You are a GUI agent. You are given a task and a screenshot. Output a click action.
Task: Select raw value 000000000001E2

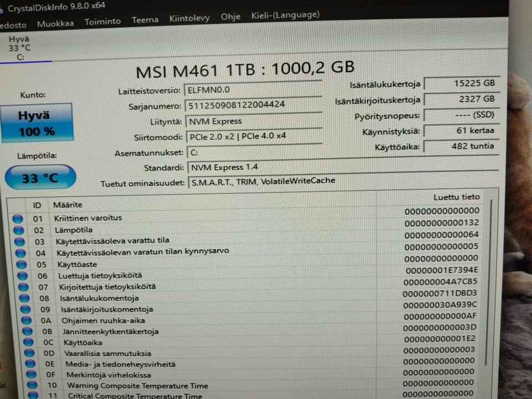439,339
